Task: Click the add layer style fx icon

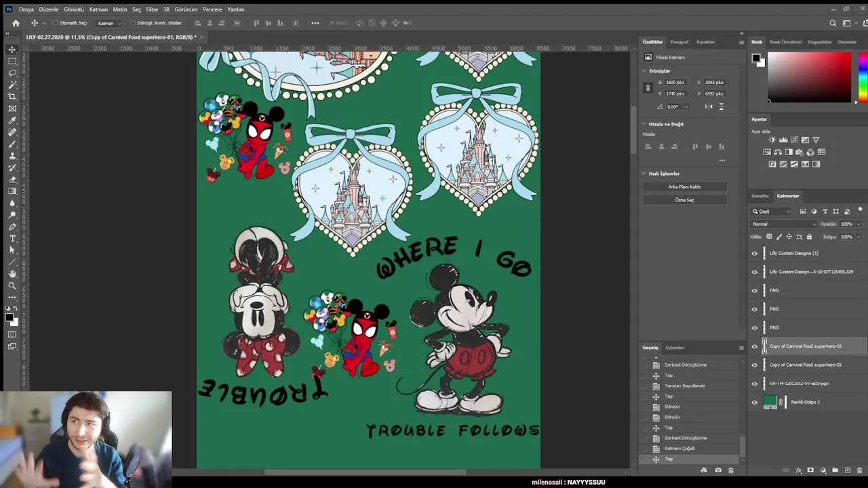Action: (798, 470)
